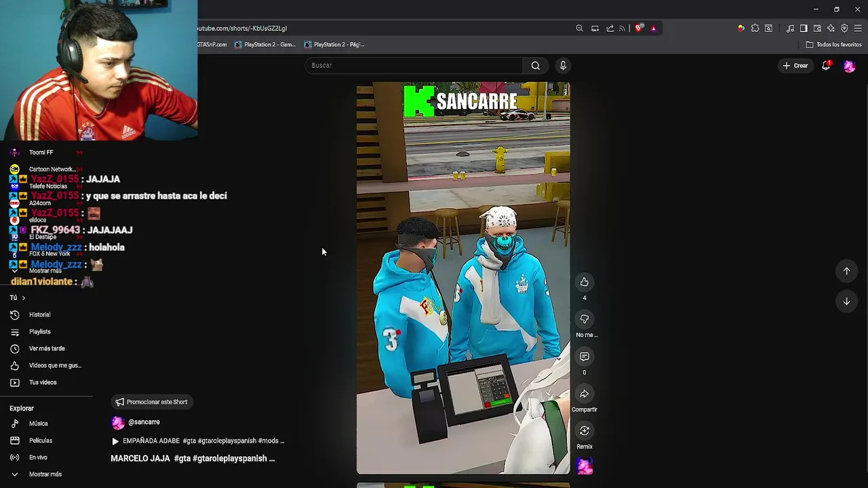Expand Mostrar más below FOX 5 New York

(46, 271)
